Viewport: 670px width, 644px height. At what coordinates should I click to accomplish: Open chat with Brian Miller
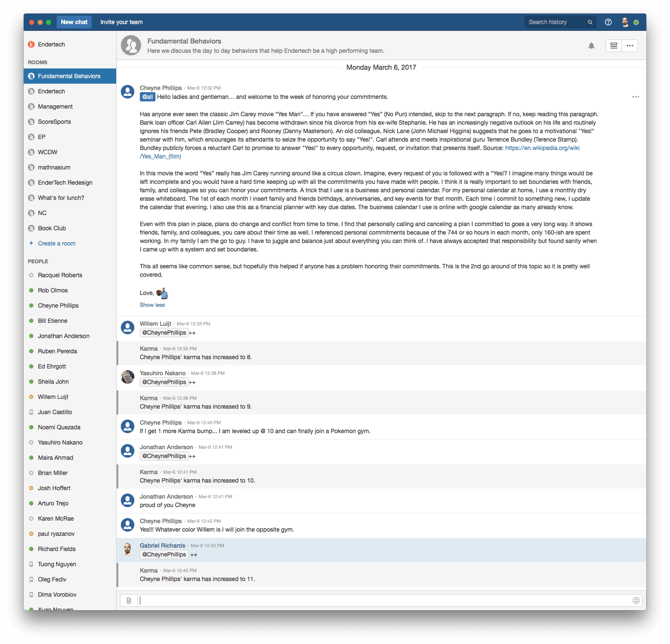(x=70, y=473)
